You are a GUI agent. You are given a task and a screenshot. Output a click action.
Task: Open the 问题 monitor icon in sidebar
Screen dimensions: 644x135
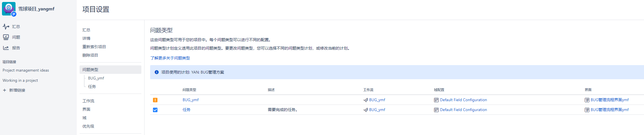tap(6, 37)
